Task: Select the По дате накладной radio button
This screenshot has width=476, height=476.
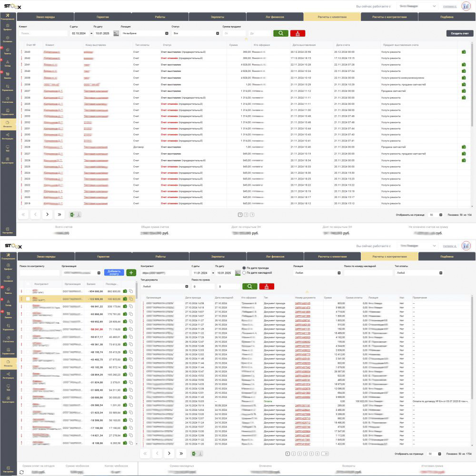Action: point(245,273)
